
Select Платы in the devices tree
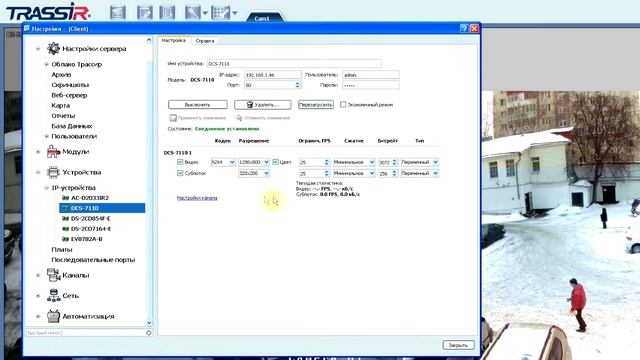62,249
